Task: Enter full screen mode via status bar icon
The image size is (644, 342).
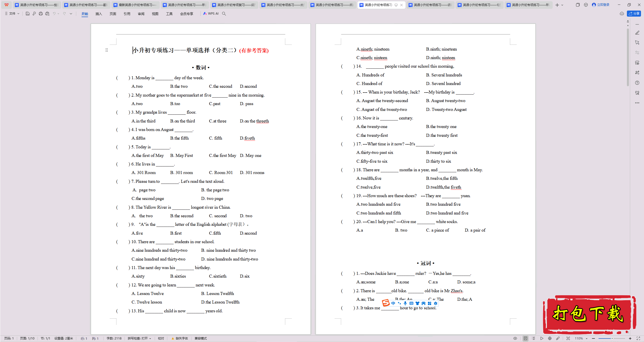Action: (638, 338)
